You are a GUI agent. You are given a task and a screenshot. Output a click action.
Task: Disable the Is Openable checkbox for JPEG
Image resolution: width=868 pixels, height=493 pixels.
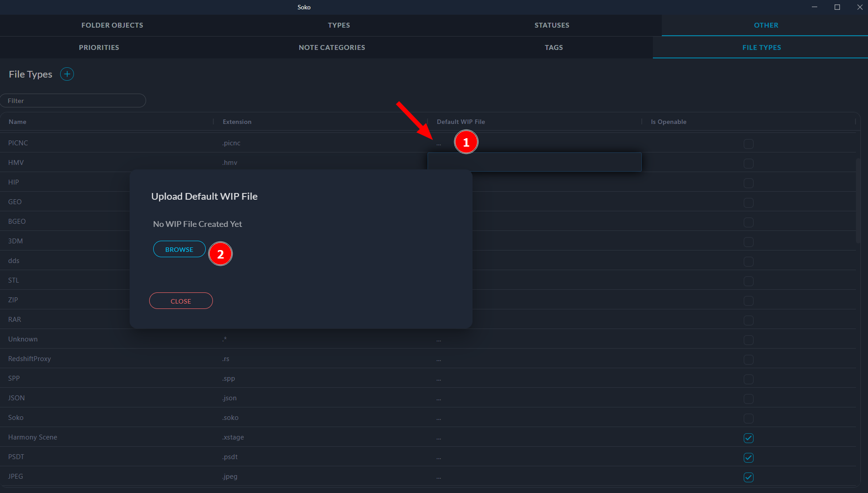tap(748, 477)
